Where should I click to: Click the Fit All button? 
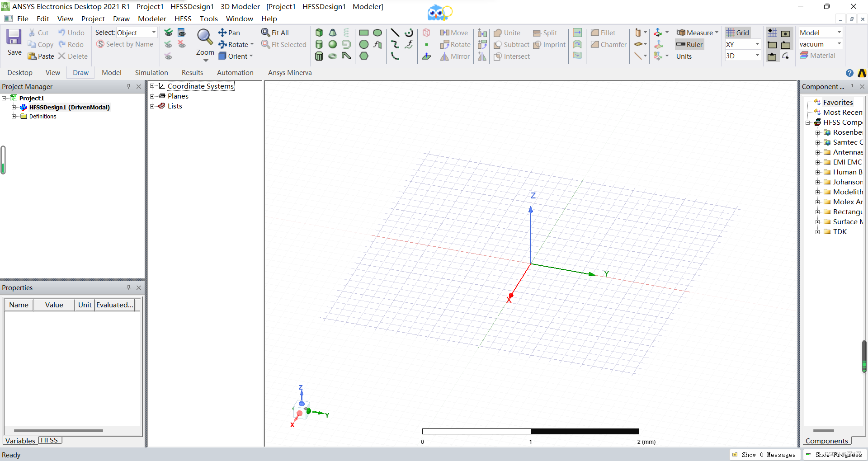275,33
